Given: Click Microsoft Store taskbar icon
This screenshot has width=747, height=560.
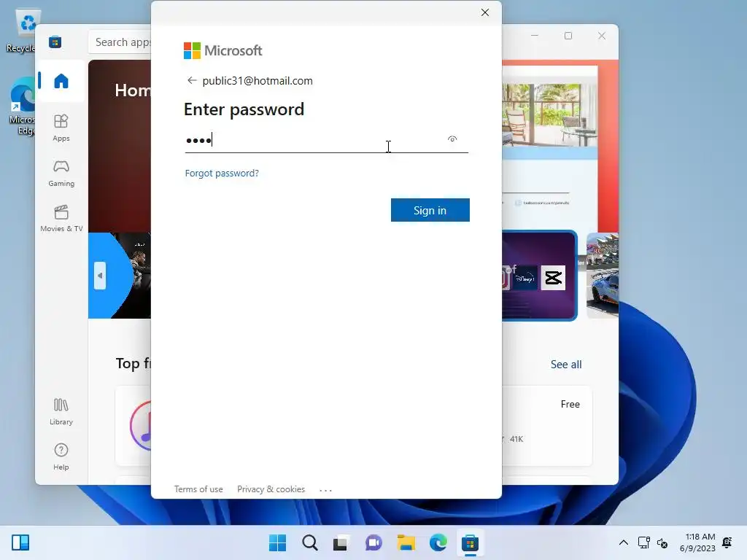Looking at the screenshot, I should pos(470,542).
